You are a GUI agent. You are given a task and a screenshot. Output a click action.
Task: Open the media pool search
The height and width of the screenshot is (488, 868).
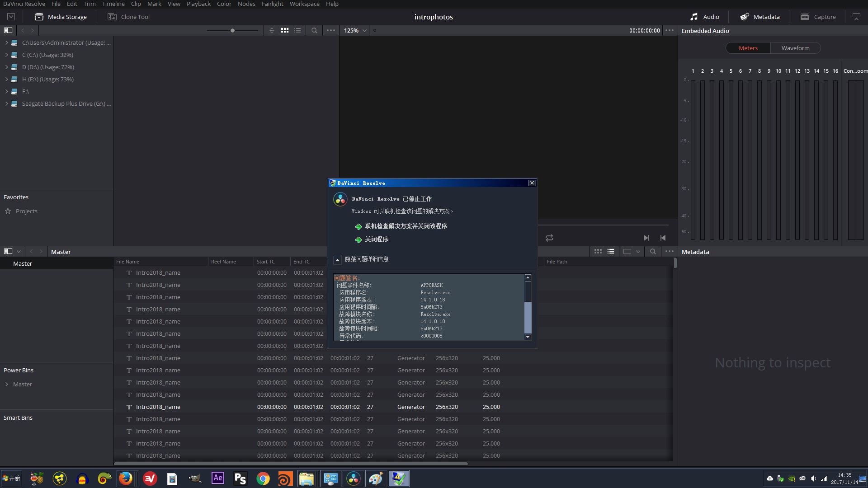(x=653, y=251)
